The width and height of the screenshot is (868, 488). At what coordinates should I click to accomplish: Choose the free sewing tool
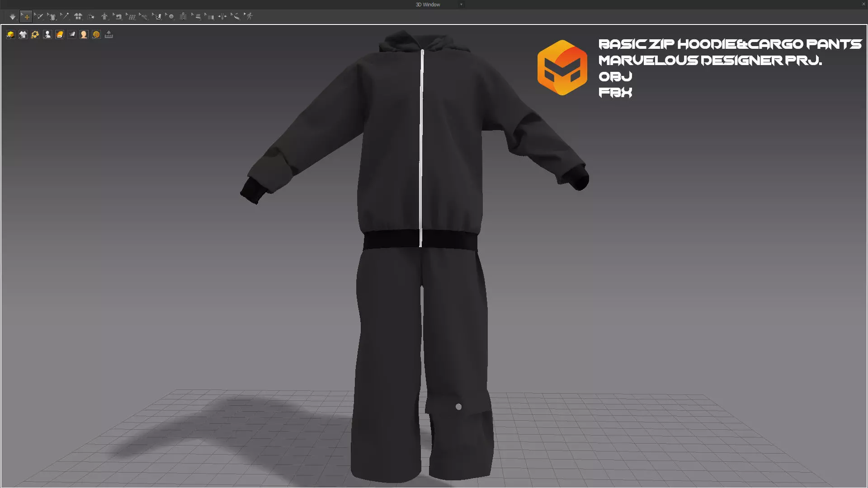click(143, 17)
